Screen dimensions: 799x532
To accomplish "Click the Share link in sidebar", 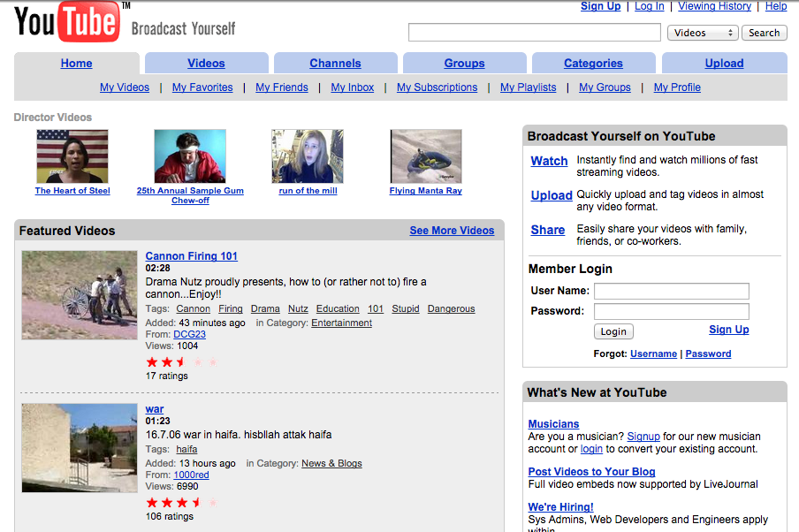I will click(x=547, y=231).
